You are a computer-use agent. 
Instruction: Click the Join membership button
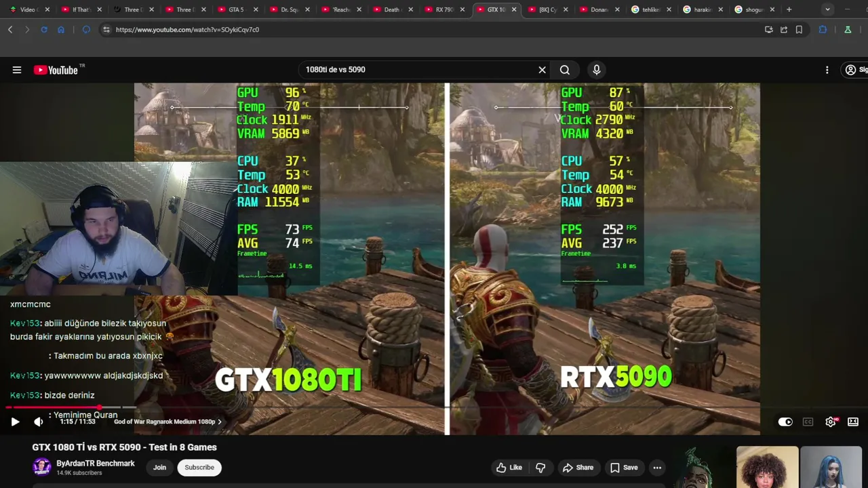(x=159, y=468)
